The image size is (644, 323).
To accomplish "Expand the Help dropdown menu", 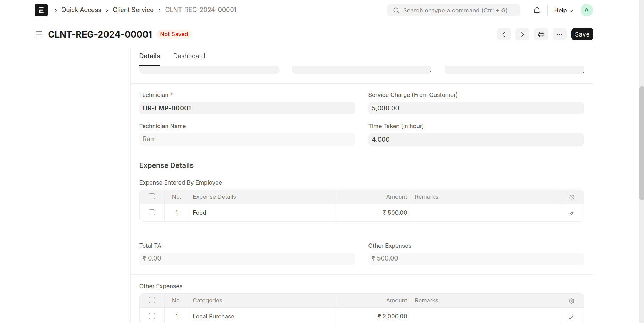I will click(563, 10).
